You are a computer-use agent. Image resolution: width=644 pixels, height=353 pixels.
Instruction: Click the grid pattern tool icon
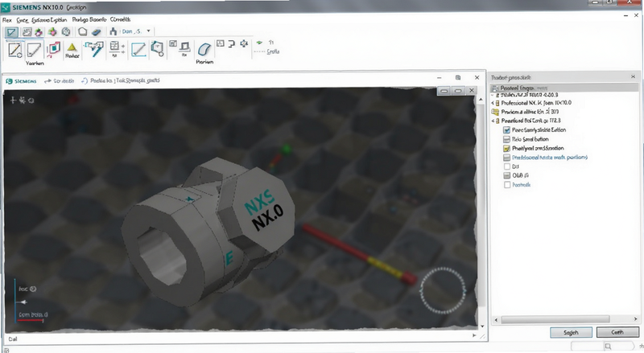tap(114, 47)
